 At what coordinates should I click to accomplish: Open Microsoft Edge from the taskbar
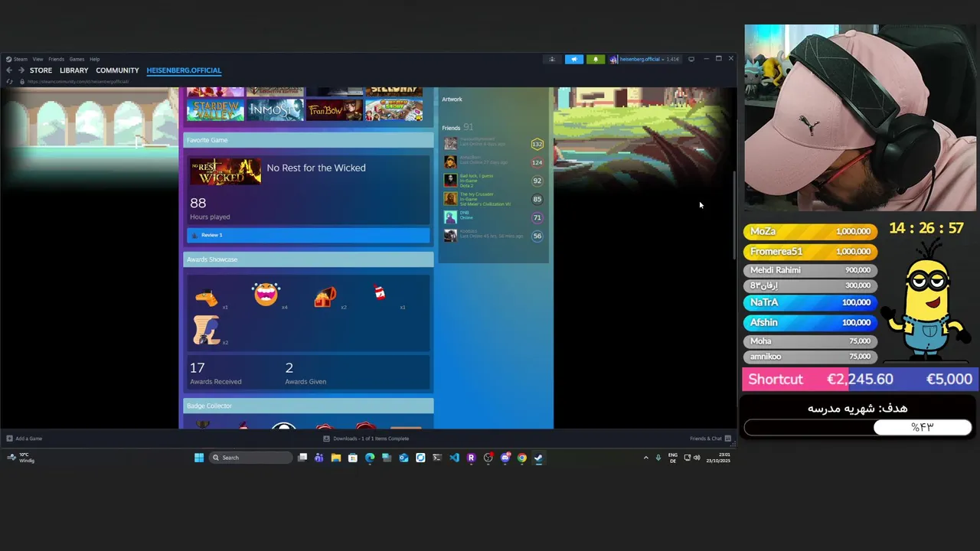coord(370,458)
